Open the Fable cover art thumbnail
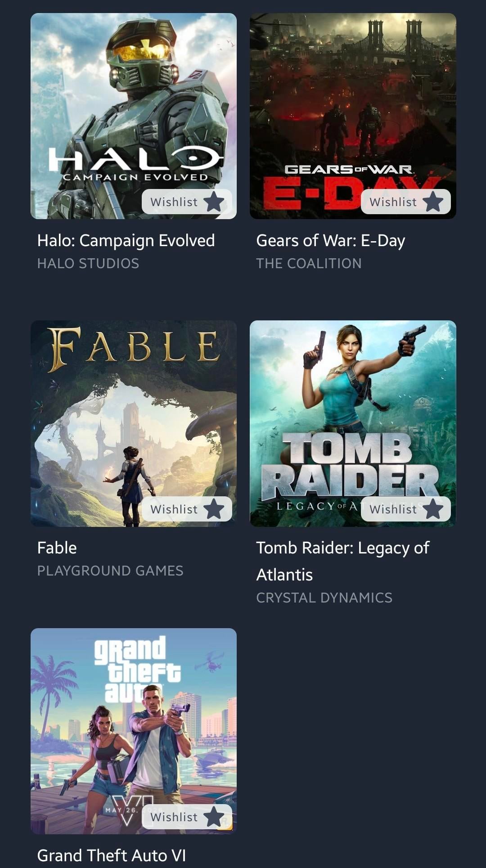This screenshot has width=486, height=868. pos(134,423)
